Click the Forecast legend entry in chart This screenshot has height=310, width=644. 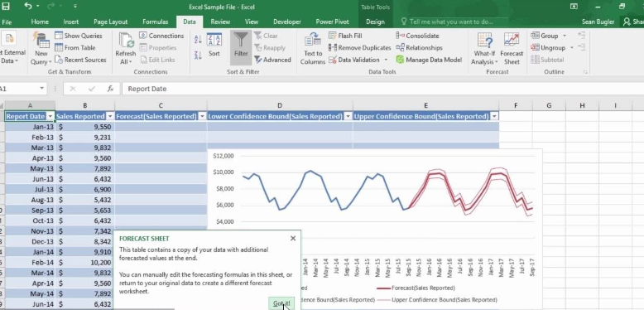[x=416, y=288]
